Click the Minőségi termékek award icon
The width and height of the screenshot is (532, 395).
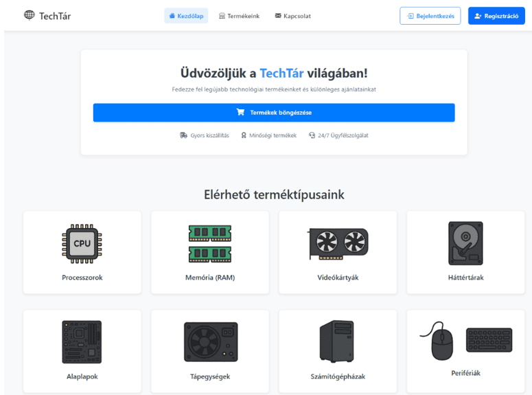[x=244, y=135]
